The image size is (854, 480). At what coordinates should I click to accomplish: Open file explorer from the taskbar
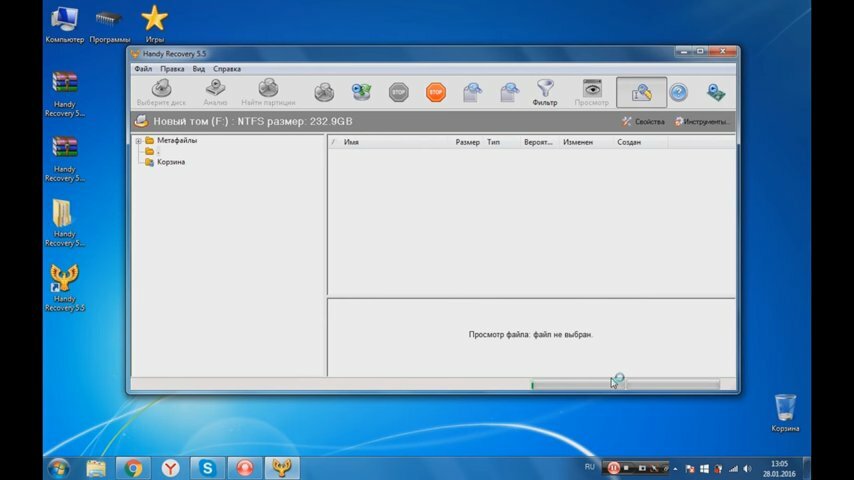pyautogui.click(x=96, y=468)
